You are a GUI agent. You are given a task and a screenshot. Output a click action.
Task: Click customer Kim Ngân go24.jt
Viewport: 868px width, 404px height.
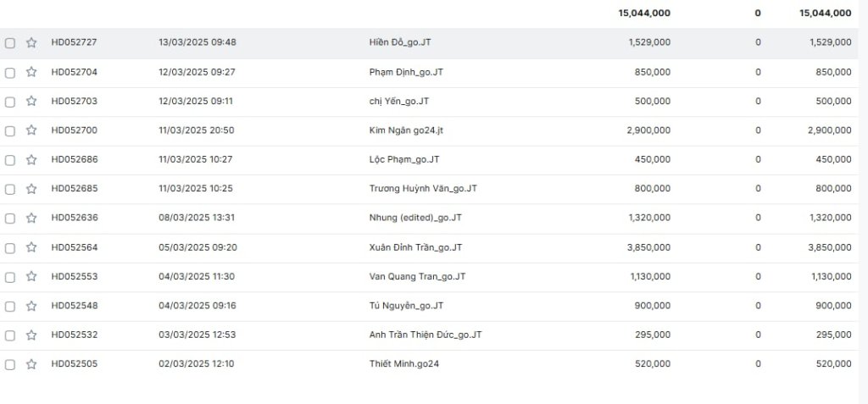(406, 130)
